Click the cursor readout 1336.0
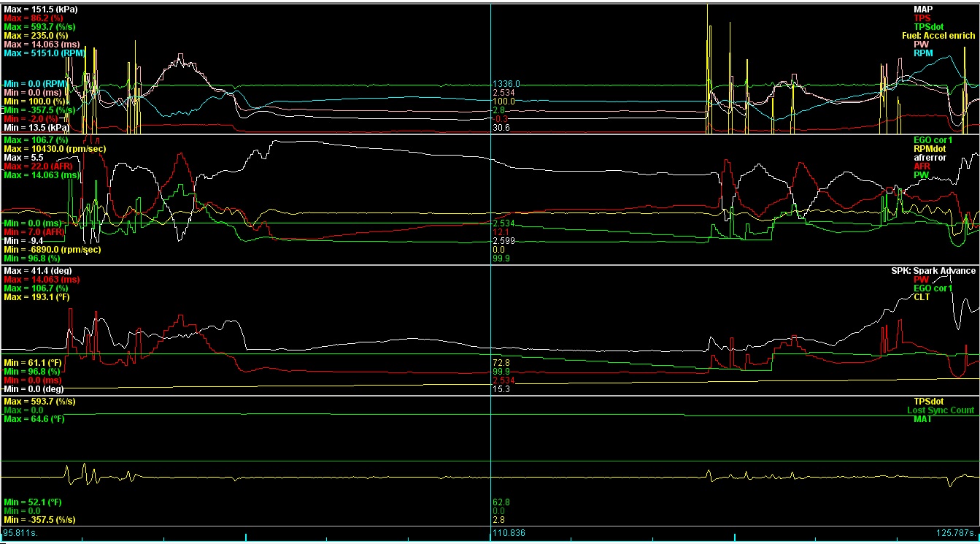This screenshot has width=980, height=544. point(506,83)
